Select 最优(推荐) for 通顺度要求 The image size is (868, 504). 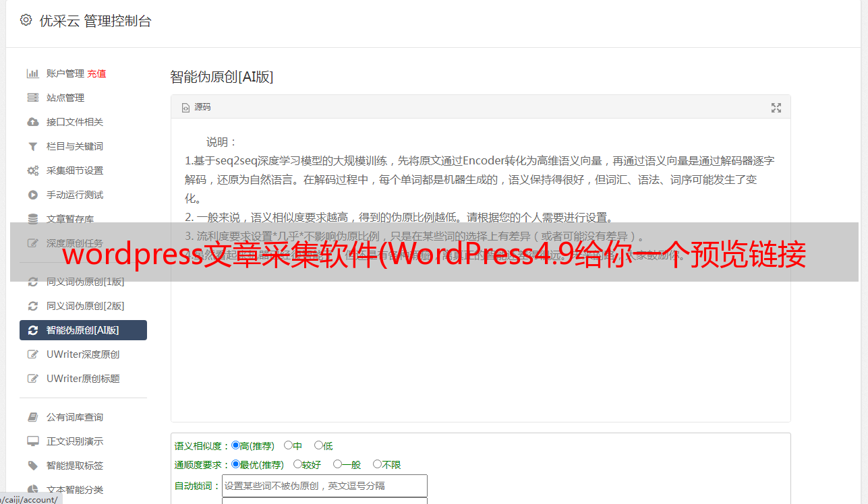(x=235, y=464)
